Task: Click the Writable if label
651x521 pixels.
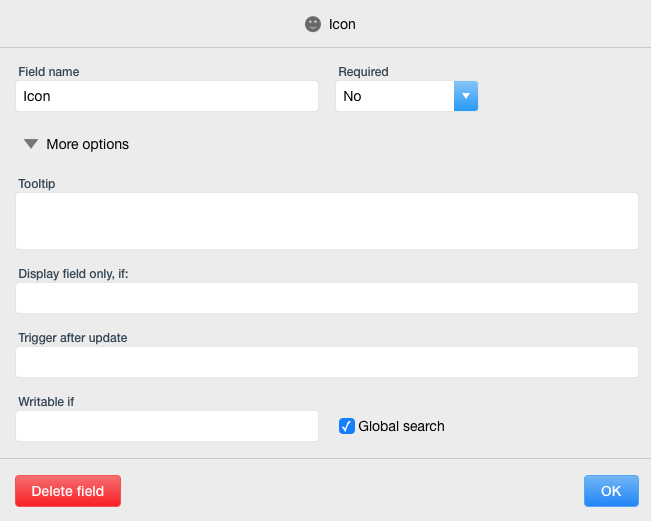Action: click(x=46, y=402)
